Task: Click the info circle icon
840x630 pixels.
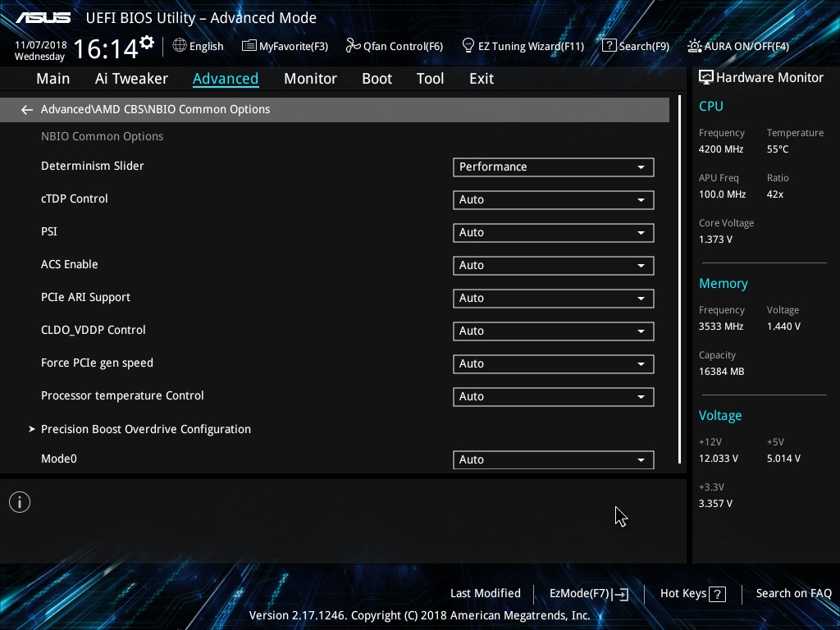Action: click(20, 502)
